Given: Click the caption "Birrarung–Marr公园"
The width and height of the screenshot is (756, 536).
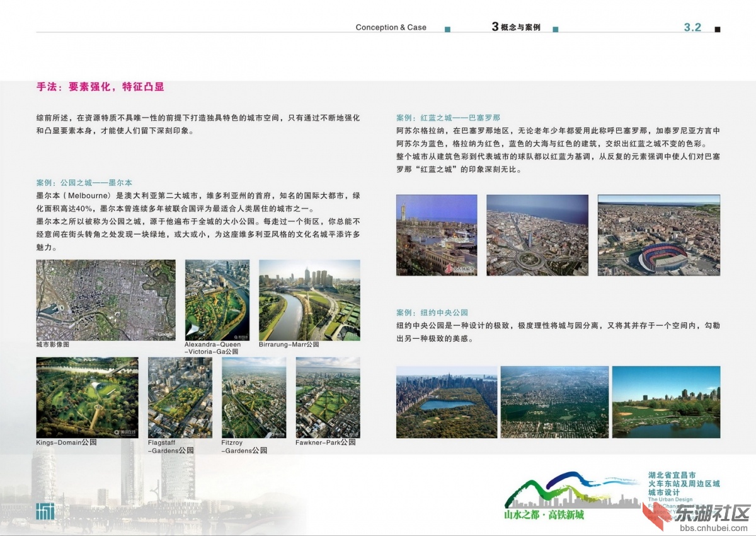Looking at the screenshot, I should click(x=289, y=345).
